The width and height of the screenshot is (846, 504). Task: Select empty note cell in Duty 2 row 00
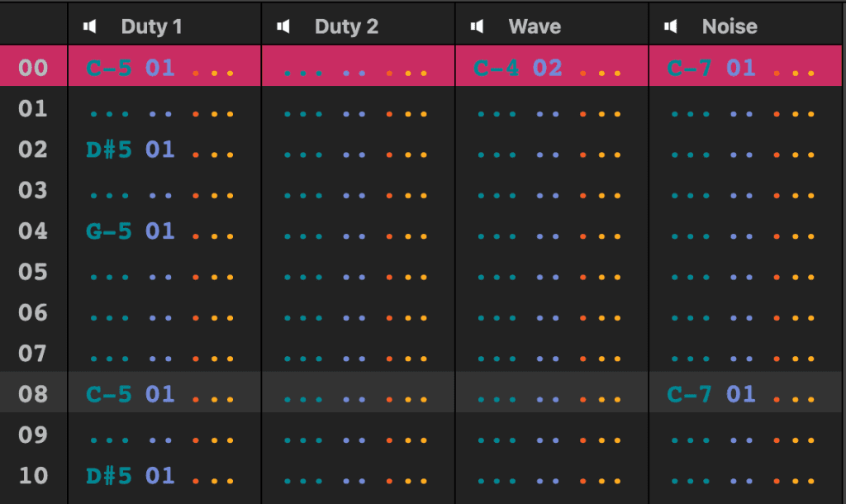point(303,73)
